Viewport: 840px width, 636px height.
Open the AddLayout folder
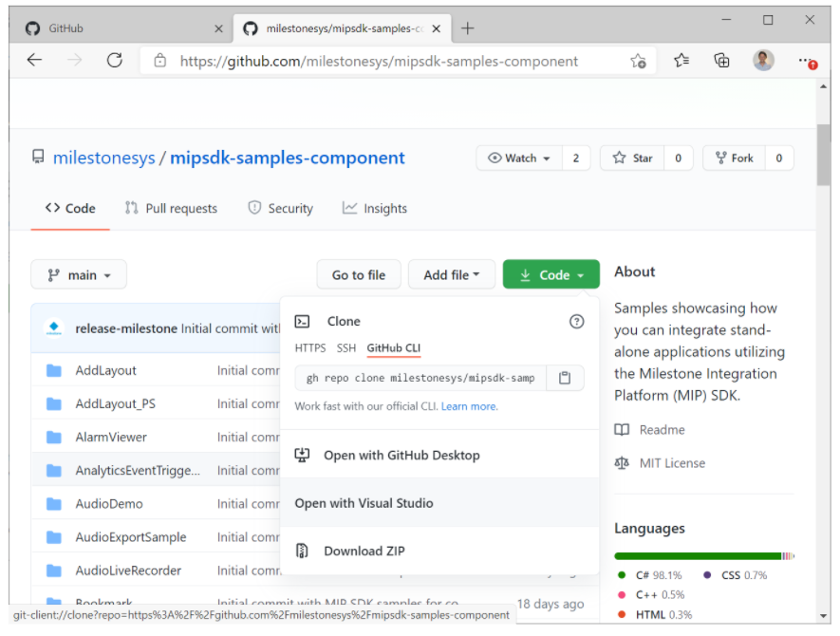(106, 371)
